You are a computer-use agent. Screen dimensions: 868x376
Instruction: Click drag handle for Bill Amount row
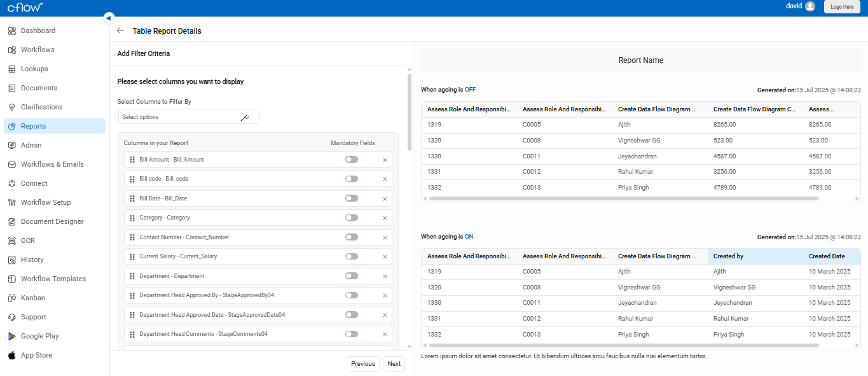pyautogui.click(x=132, y=160)
